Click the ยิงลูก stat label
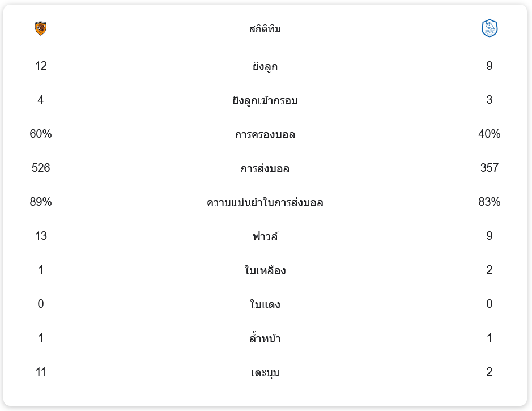Image resolution: width=532 pixels, height=411 pixels. pos(265,66)
